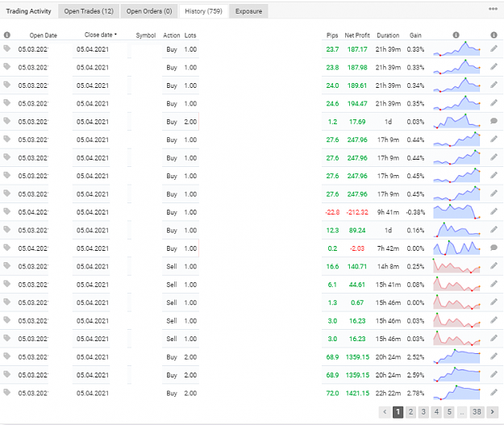Sort by Close date column header
The height and width of the screenshot is (425, 504).
coord(100,35)
